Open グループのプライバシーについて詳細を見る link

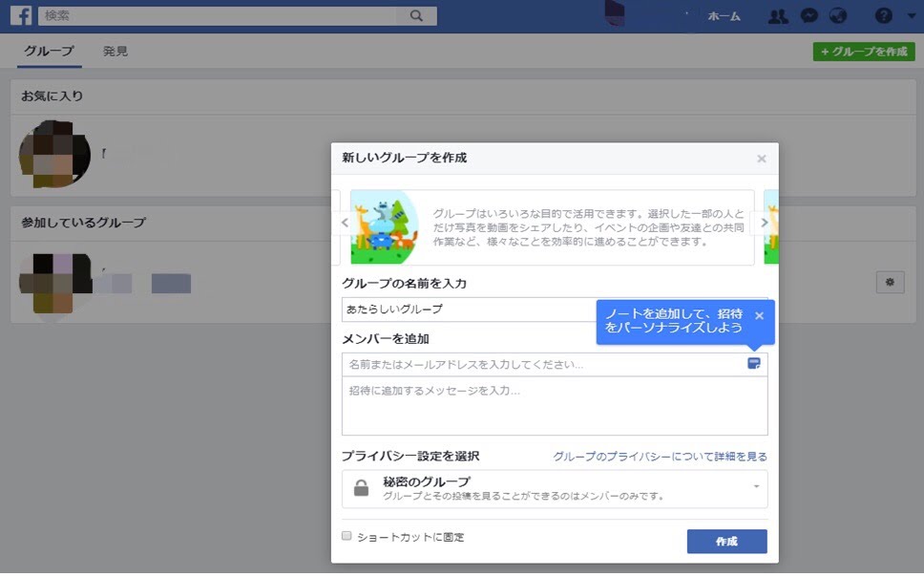pyautogui.click(x=660, y=457)
